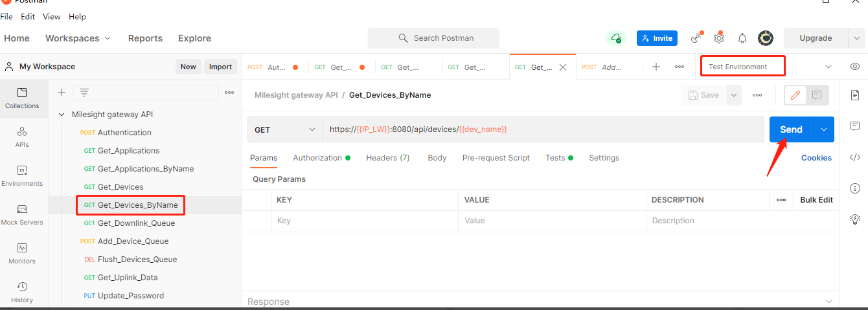Open request more actions ellipsis next to Save

click(x=757, y=95)
